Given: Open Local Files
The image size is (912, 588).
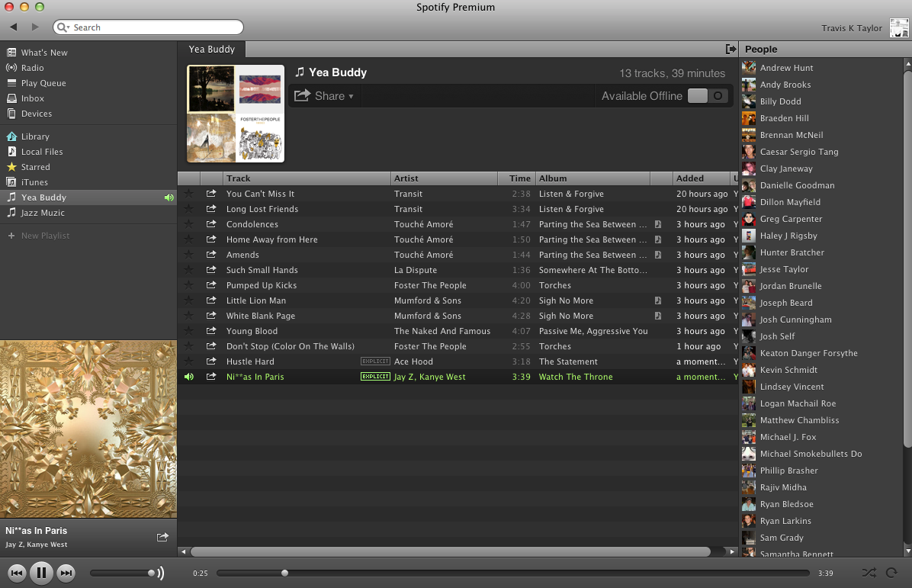Looking at the screenshot, I should 42,151.
